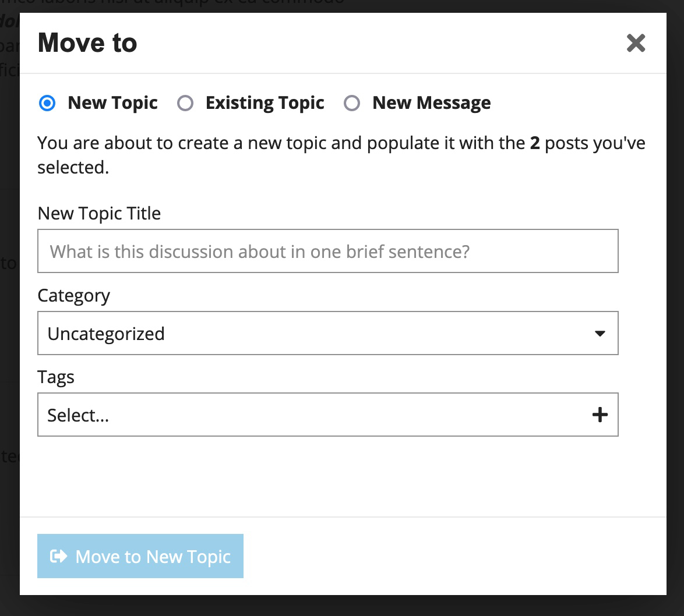
Task: Click the Category dropdown caret arrow
Action: [x=600, y=334]
